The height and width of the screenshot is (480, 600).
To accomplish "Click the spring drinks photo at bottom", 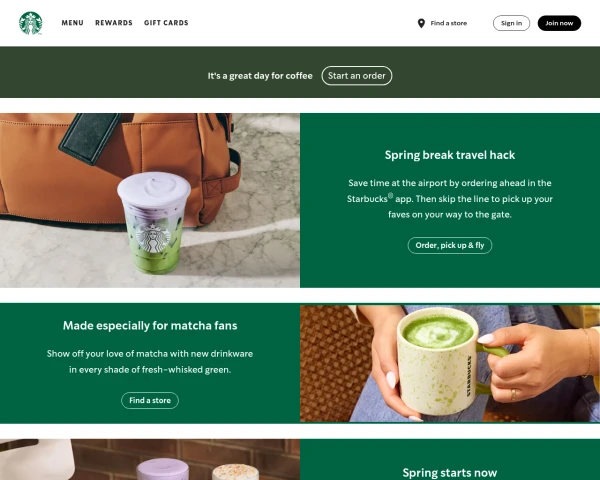I will (x=150, y=459).
